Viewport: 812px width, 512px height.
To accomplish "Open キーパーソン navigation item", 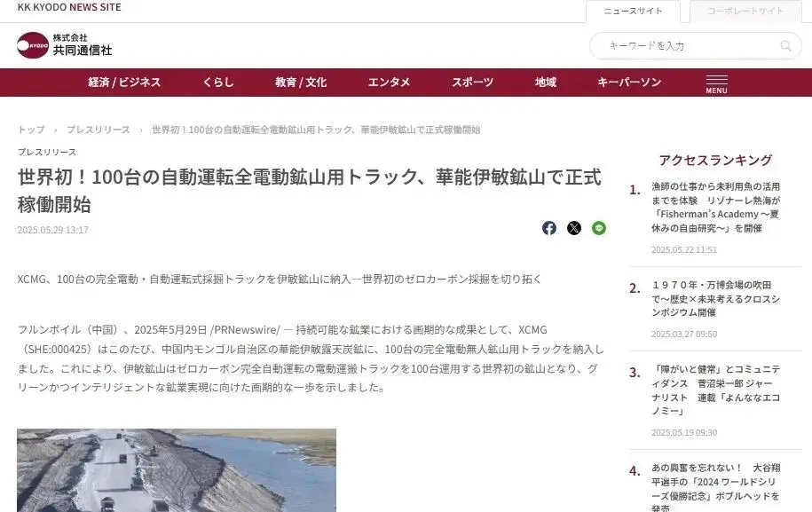I will click(x=629, y=83).
